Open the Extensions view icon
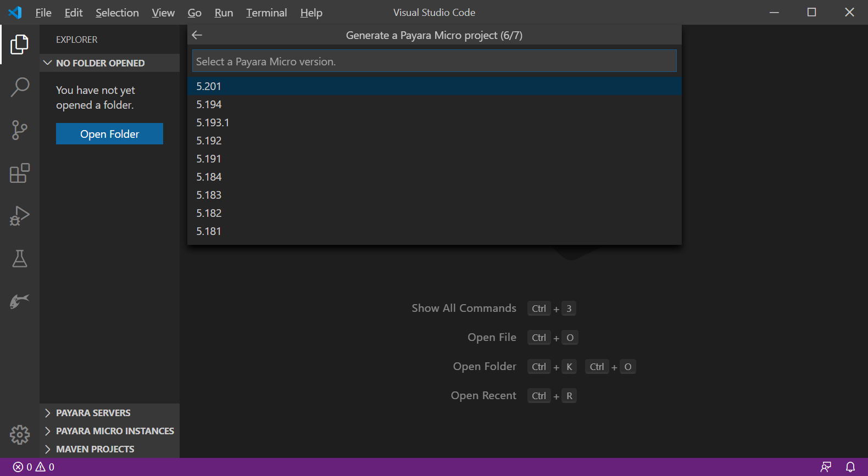The height and width of the screenshot is (476, 868). [x=20, y=173]
